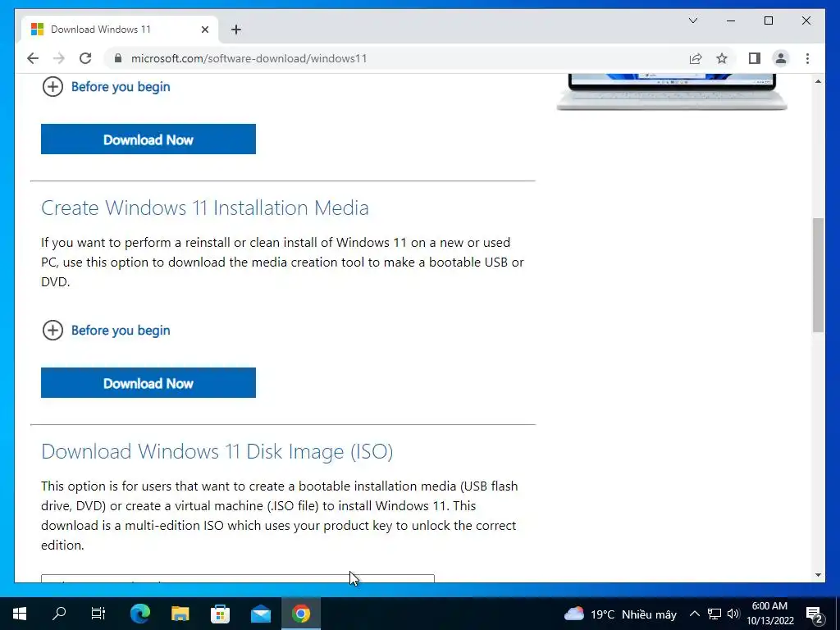
Task: Open the Chrome three-dot menu
Action: pyautogui.click(x=807, y=58)
